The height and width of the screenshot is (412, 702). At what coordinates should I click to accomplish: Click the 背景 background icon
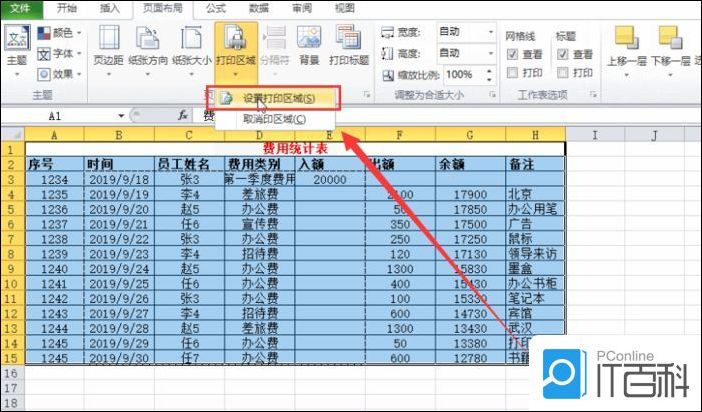tap(309, 39)
